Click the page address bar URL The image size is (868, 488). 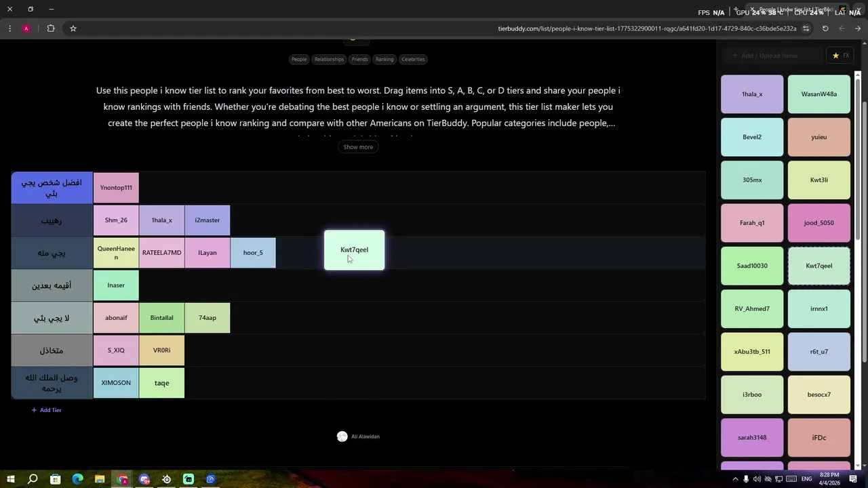(x=647, y=28)
